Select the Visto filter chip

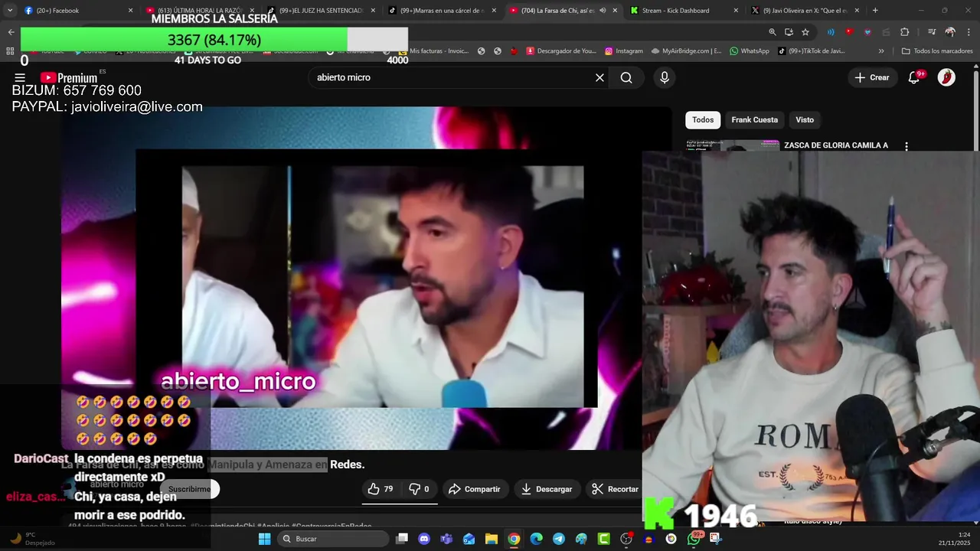tap(805, 119)
